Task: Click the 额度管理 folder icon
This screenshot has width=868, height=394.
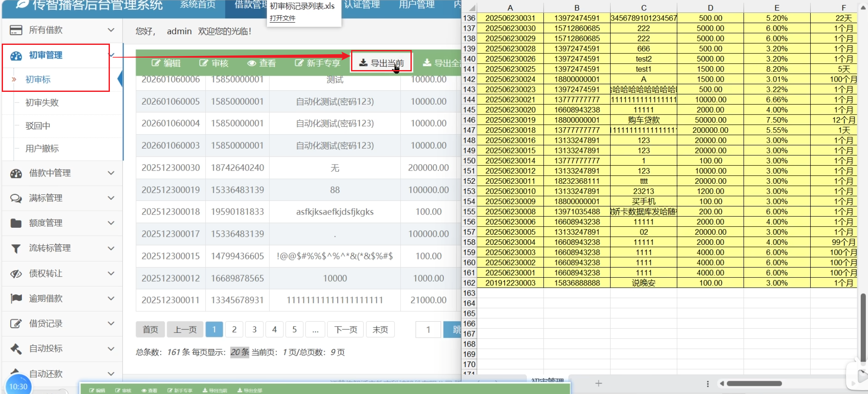Action: pyautogui.click(x=16, y=223)
